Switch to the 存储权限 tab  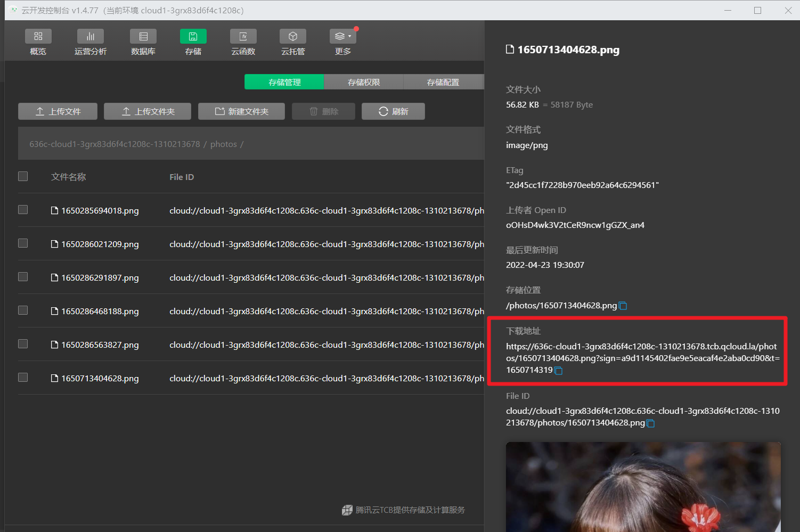pyautogui.click(x=364, y=82)
